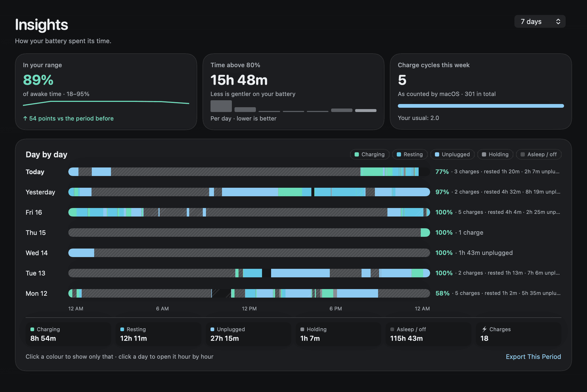Click the Holding 1h 7m summary tile
587x392 pixels.
(338, 334)
